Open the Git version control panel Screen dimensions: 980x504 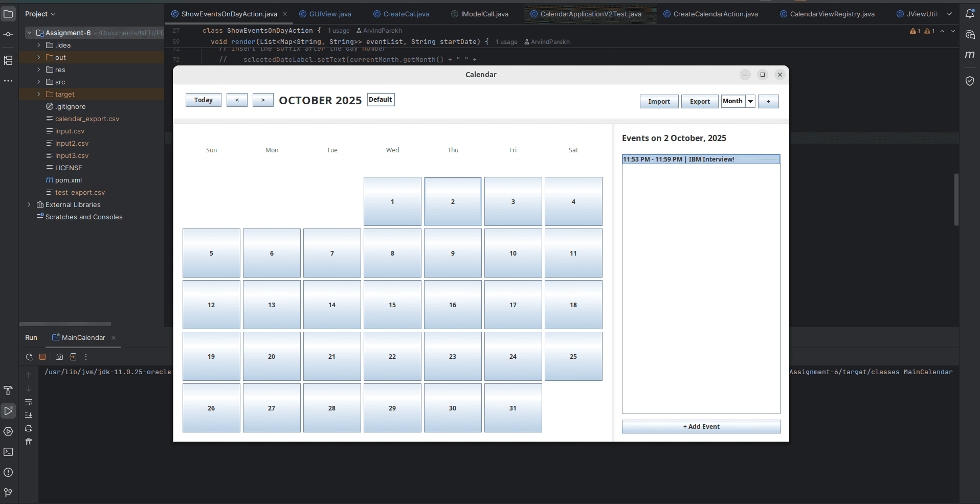click(8, 493)
